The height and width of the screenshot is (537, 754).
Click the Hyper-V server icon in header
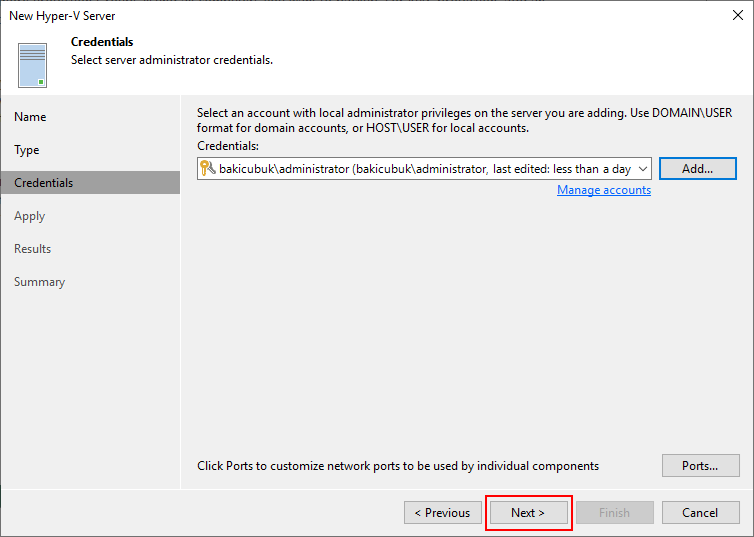(x=32, y=65)
